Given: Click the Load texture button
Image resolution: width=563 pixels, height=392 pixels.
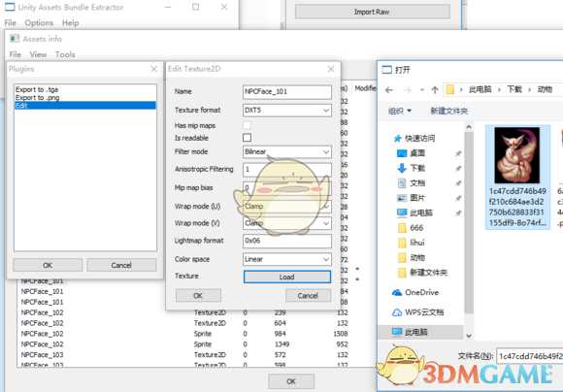Looking at the screenshot, I should click(x=287, y=277).
